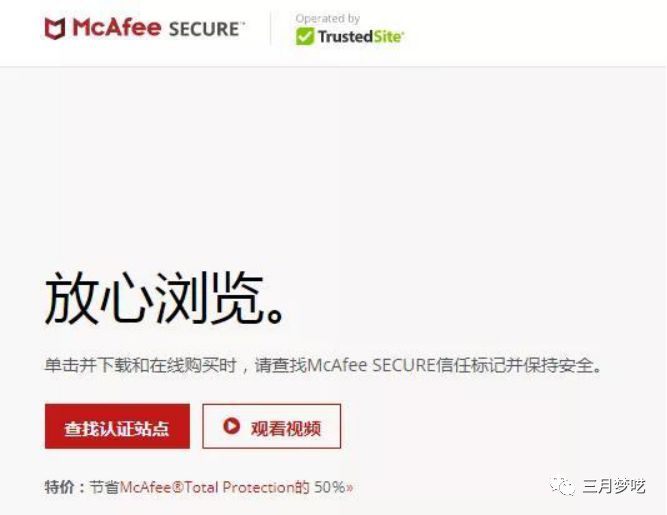Click the 50% discount text
Image resolution: width=667 pixels, height=515 pixels.
(330, 487)
